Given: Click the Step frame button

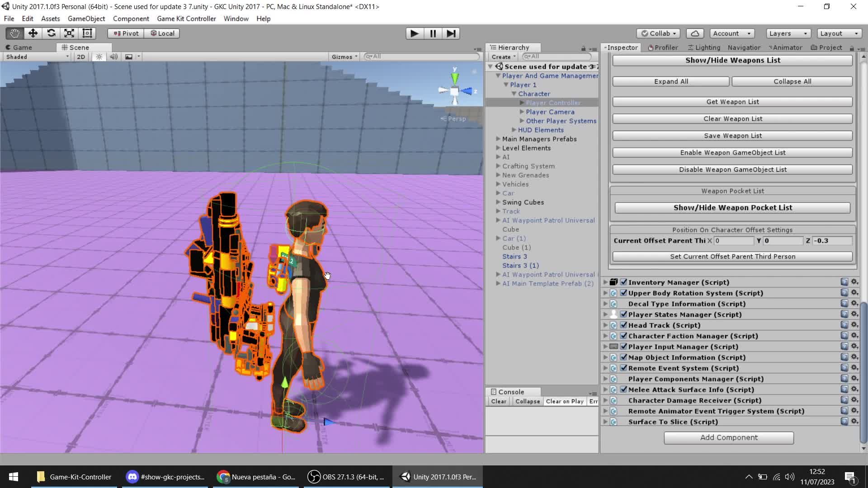Looking at the screenshot, I should click(x=451, y=33).
